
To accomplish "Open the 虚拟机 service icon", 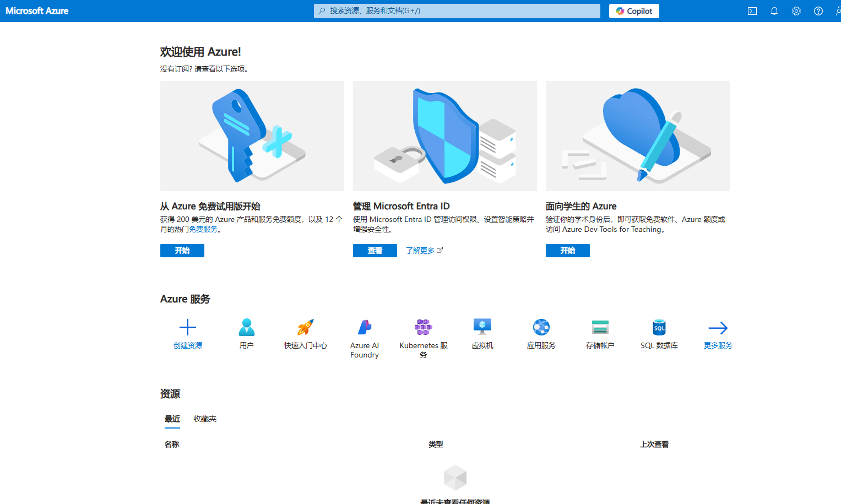I will pos(482,327).
